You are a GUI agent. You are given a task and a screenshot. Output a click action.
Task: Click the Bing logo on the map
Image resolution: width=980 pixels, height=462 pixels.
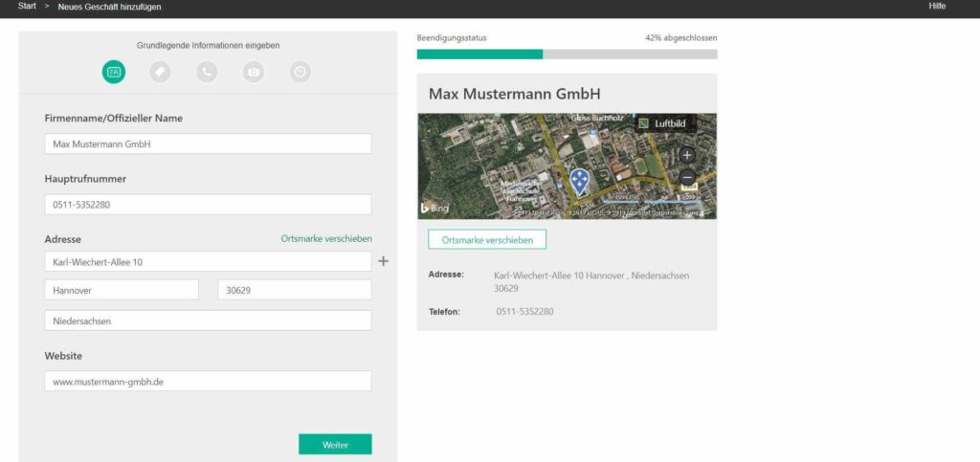click(x=435, y=208)
